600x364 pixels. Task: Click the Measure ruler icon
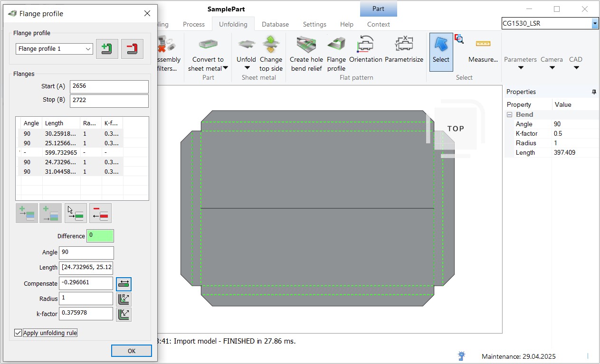click(483, 44)
